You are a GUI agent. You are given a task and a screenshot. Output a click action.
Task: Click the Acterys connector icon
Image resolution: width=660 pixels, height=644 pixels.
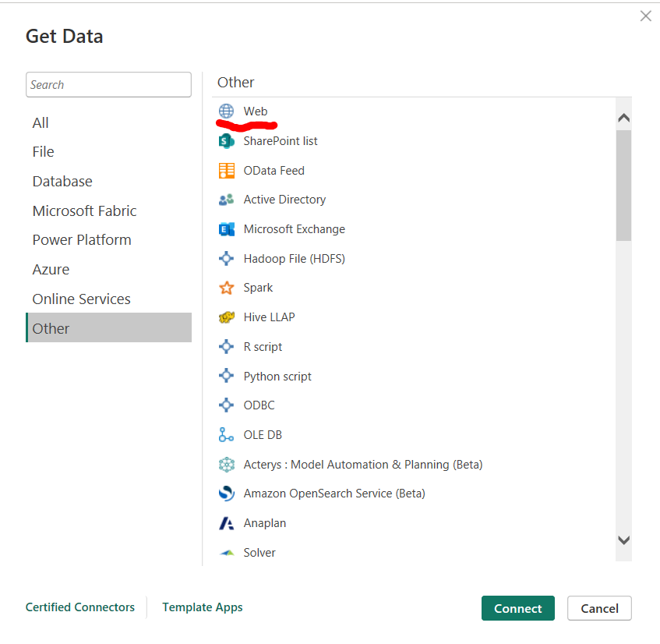point(227,465)
